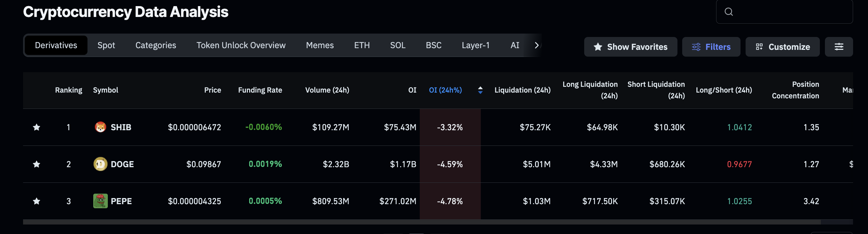868x234 pixels.
Task: Open the table settings sliders icon button
Action: (x=839, y=47)
